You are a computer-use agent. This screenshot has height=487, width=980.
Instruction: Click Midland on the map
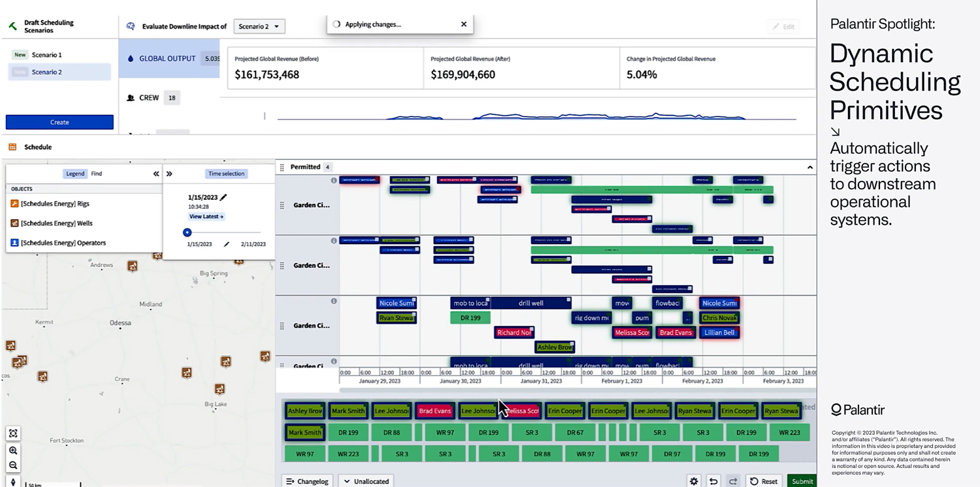tap(151, 304)
